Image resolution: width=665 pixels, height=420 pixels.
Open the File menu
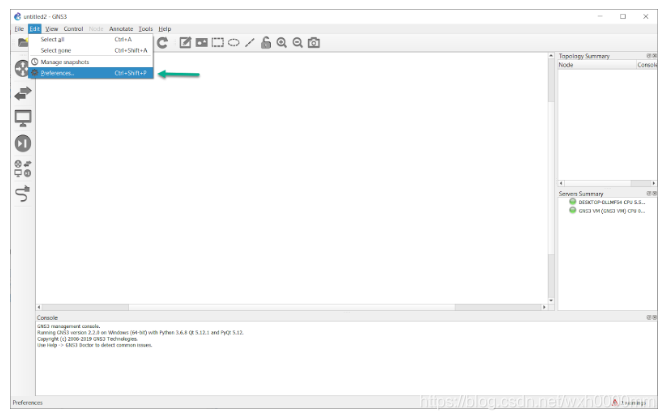(19, 29)
